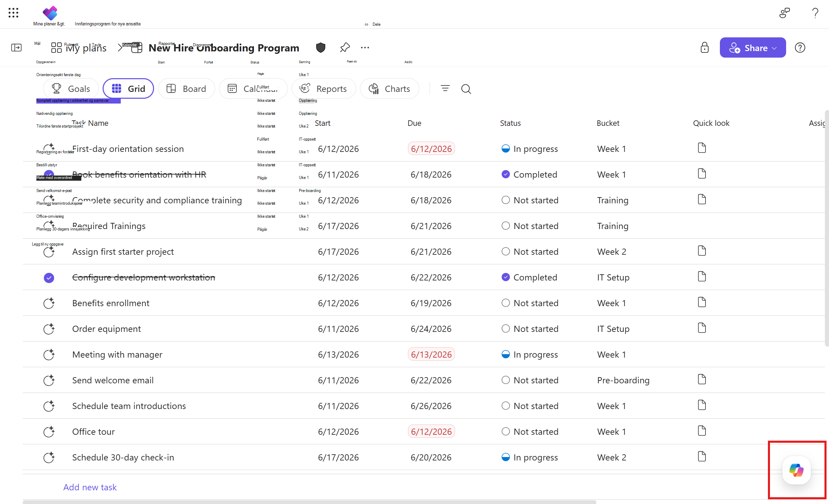Click Add new task link

point(90,487)
